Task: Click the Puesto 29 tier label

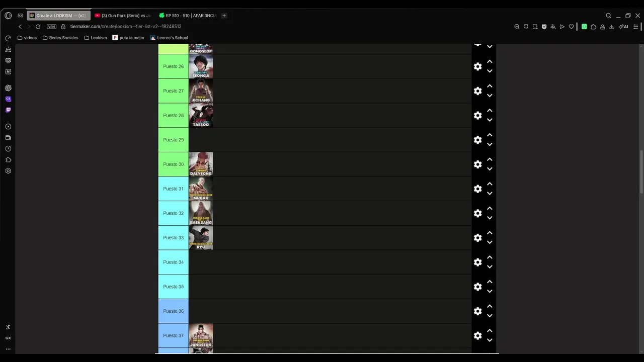Action: tap(173, 140)
